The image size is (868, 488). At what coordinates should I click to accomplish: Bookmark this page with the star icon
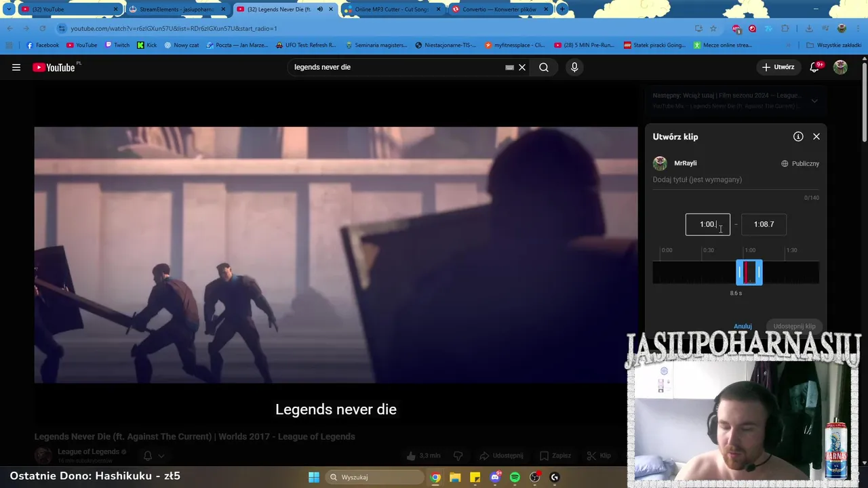coord(713,28)
